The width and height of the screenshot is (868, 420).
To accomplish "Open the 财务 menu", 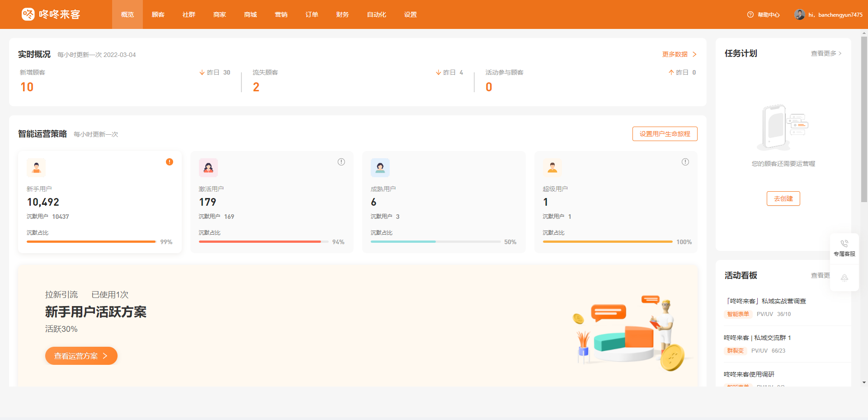I will coord(343,14).
